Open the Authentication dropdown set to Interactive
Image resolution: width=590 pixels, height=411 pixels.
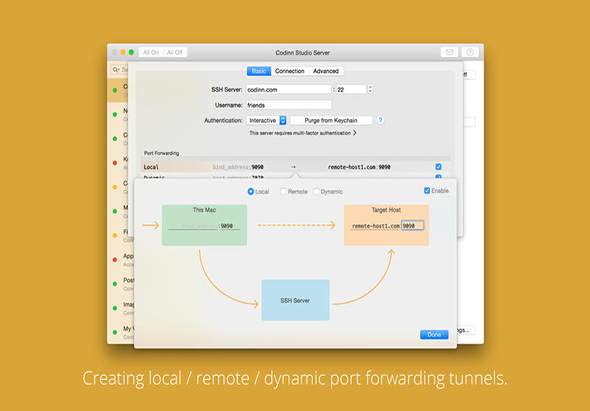[266, 120]
